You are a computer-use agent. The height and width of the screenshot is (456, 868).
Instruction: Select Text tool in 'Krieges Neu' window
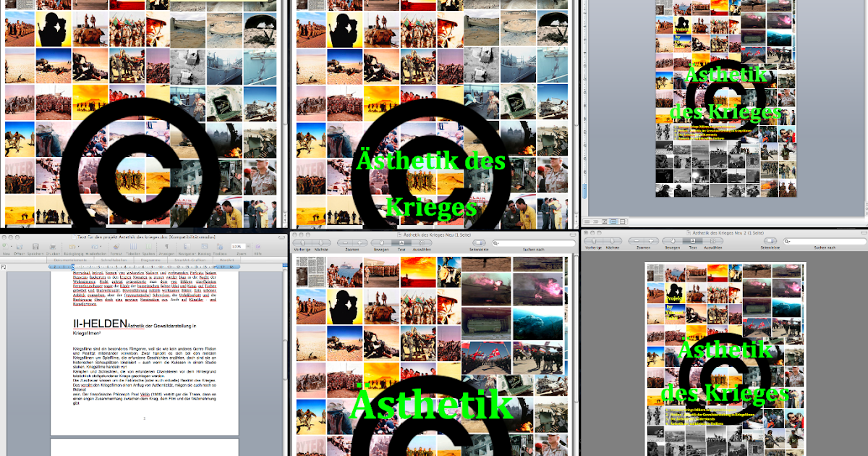[401, 242]
